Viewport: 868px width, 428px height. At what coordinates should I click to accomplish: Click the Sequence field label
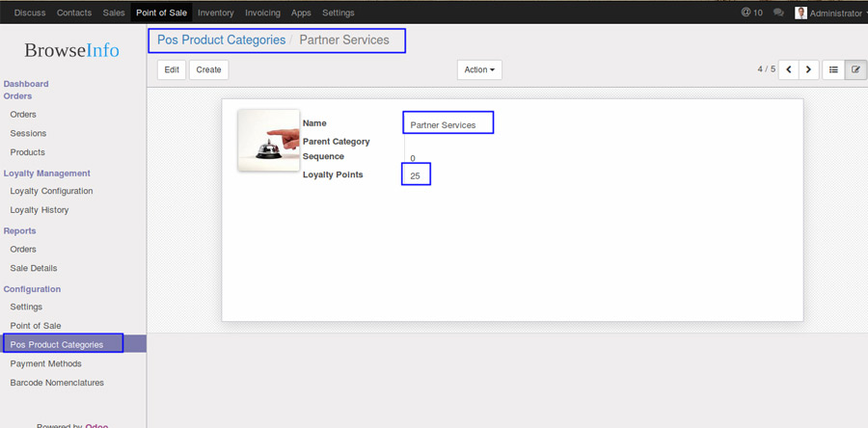click(323, 156)
